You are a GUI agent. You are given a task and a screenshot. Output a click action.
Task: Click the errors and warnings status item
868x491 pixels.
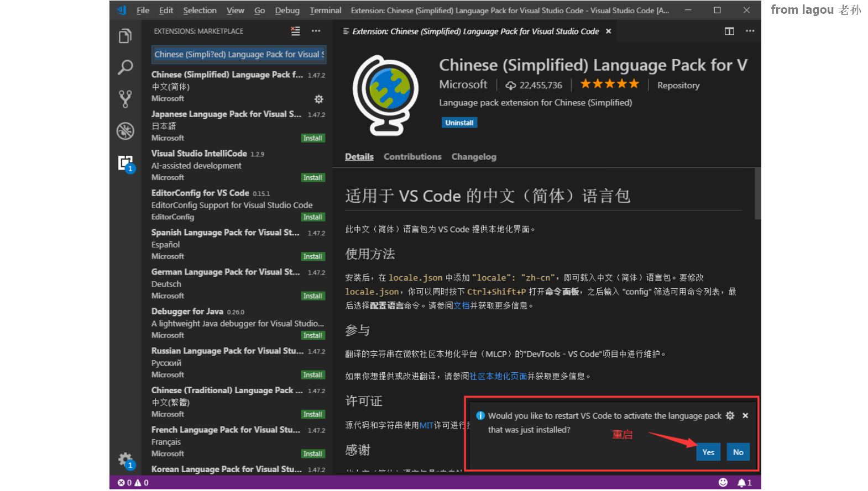(133, 483)
